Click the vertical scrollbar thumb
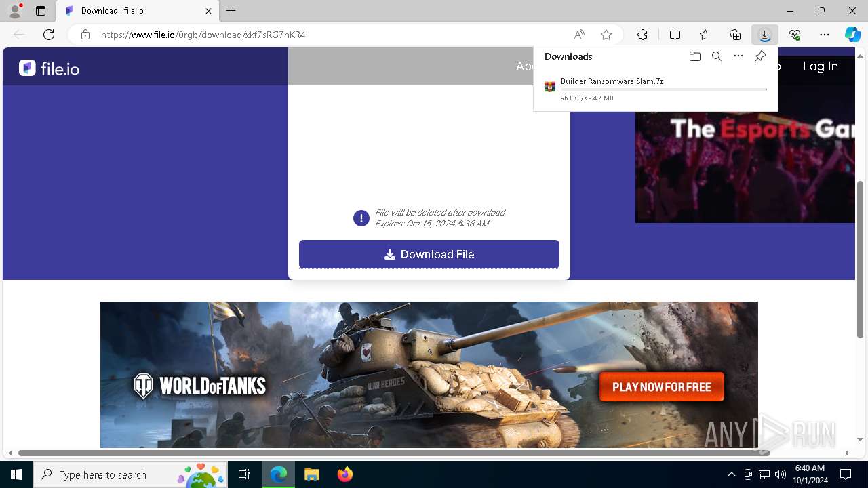 861,260
